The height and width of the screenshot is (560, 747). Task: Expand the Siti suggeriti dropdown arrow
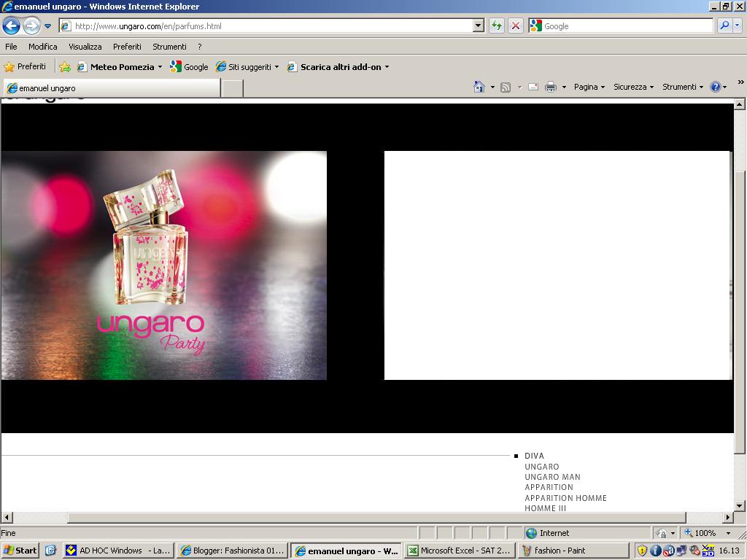pos(276,67)
